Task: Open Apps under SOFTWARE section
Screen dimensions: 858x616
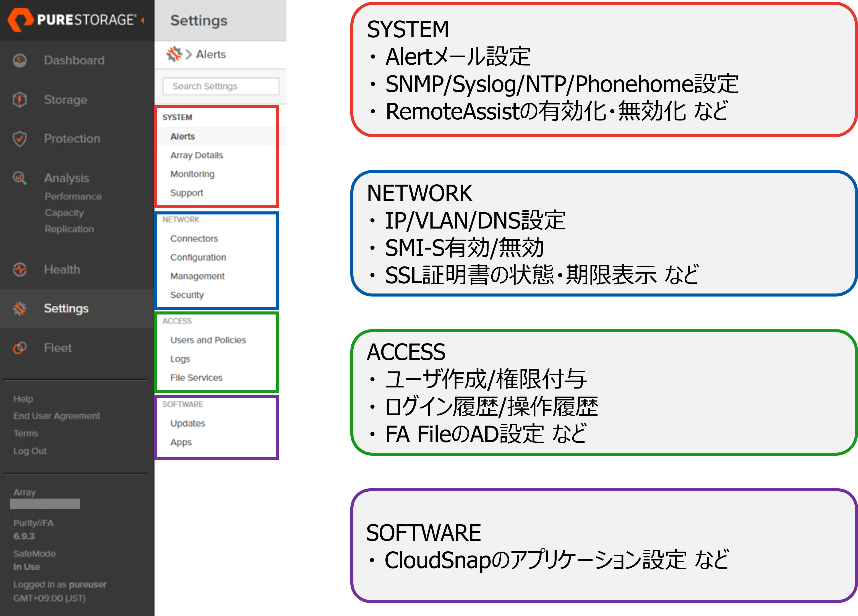Action: (x=181, y=442)
